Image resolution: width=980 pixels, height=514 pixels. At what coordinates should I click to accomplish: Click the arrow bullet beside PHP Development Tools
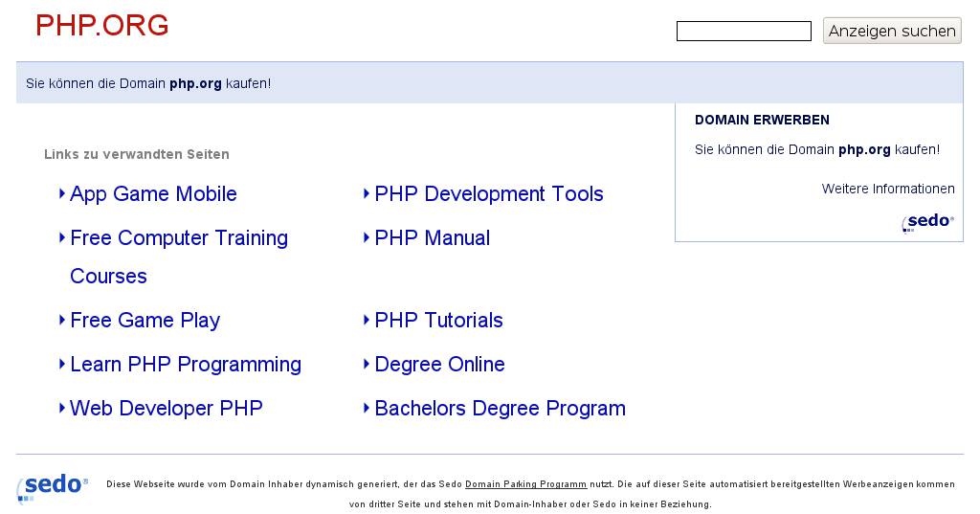point(367,193)
